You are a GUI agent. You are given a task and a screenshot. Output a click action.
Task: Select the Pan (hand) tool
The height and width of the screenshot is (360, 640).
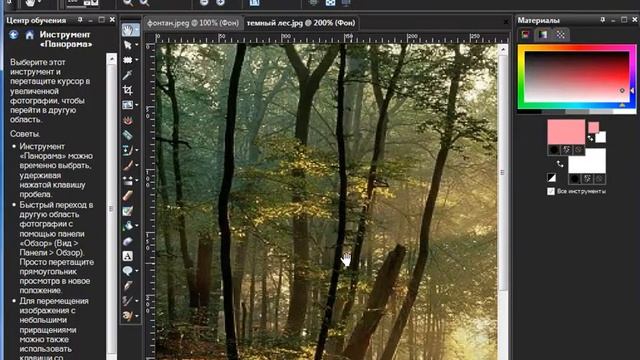tap(127, 30)
